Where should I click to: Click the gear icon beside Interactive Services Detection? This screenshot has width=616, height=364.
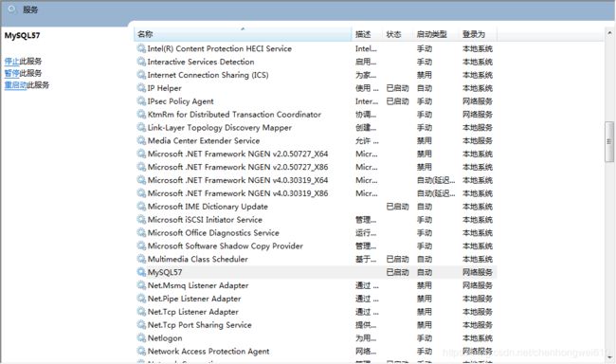[x=141, y=62]
